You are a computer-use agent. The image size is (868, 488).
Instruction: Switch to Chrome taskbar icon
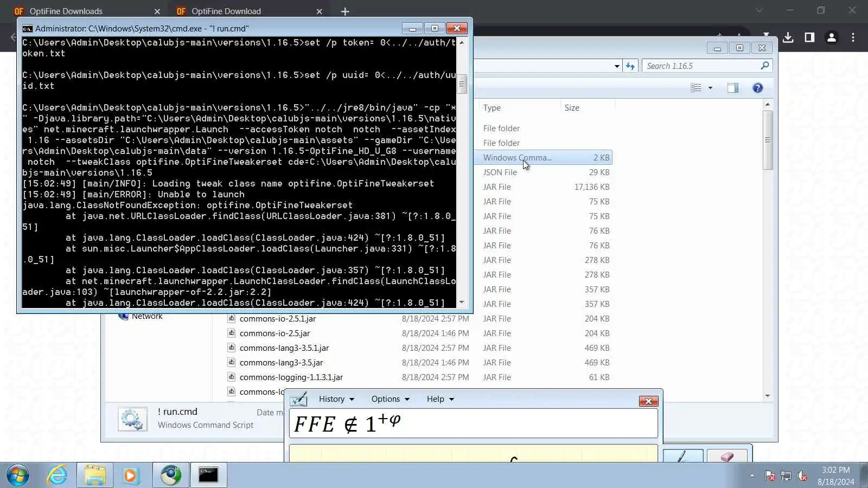click(171, 476)
